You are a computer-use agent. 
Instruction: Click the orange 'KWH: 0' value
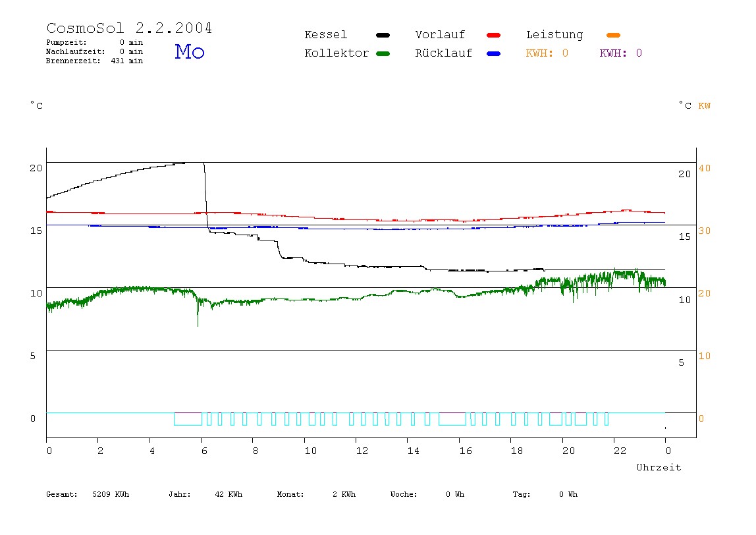pos(547,53)
